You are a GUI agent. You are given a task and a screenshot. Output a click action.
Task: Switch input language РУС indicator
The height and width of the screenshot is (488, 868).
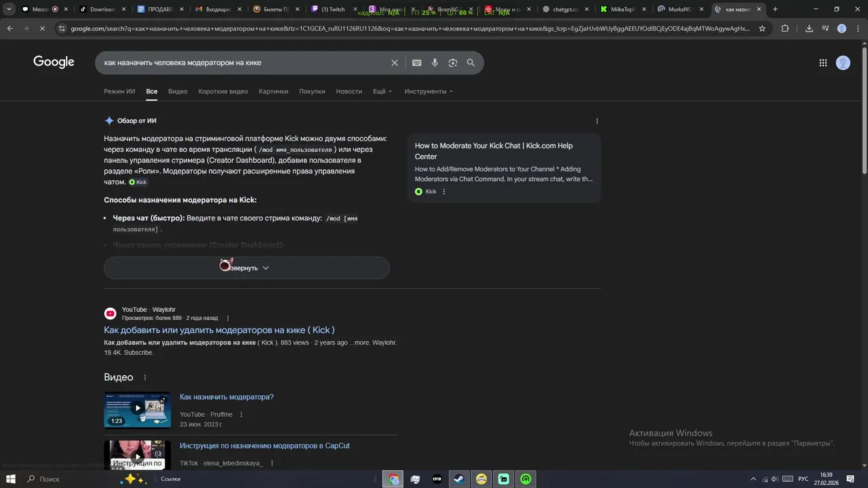[803, 479]
